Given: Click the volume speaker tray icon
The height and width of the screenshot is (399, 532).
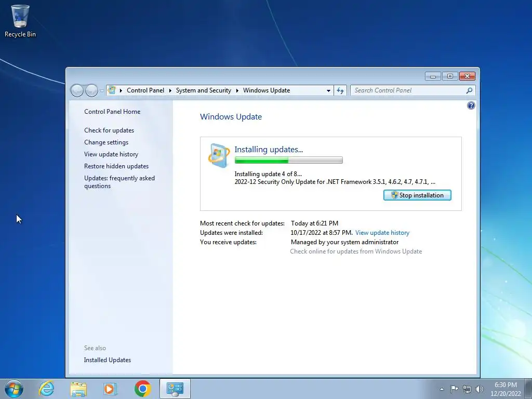Looking at the screenshot, I should coord(480,389).
